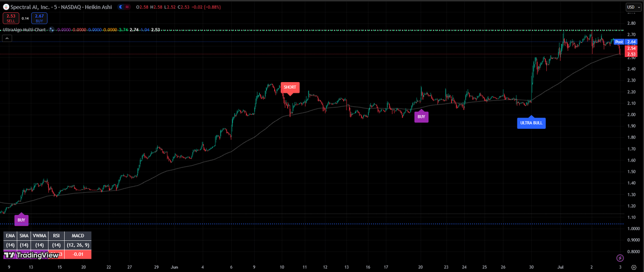Click the ULTRA BULL signal label
644x272 pixels.
pos(531,123)
